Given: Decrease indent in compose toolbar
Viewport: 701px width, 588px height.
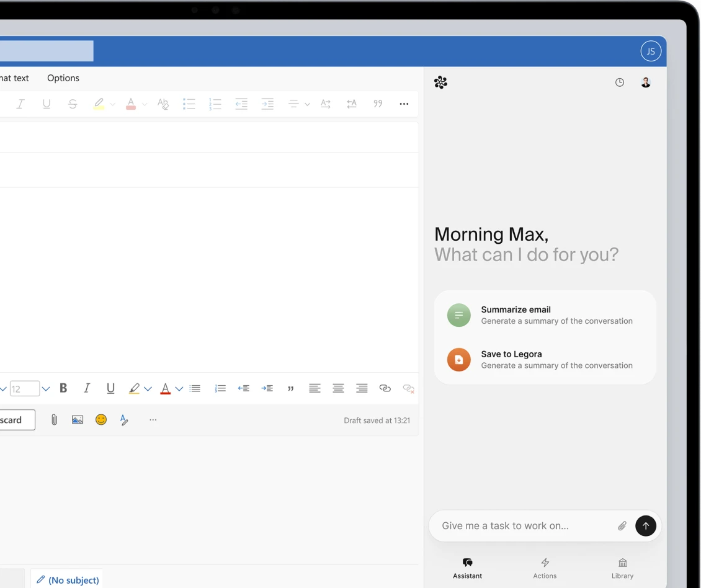Looking at the screenshot, I should pyautogui.click(x=244, y=388).
